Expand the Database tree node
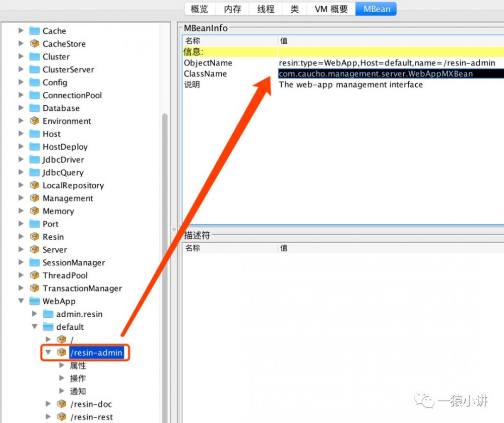The height and width of the screenshot is (423, 504). pyautogui.click(x=21, y=108)
